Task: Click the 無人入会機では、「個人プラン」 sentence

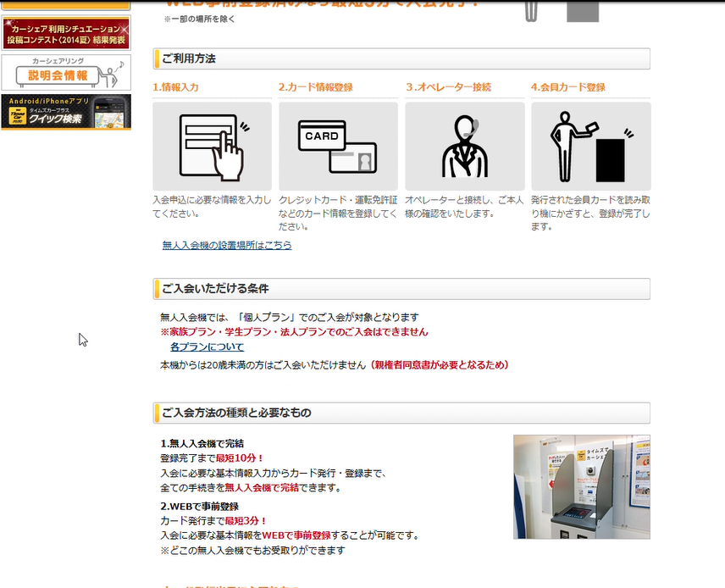Action: coord(290,318)
